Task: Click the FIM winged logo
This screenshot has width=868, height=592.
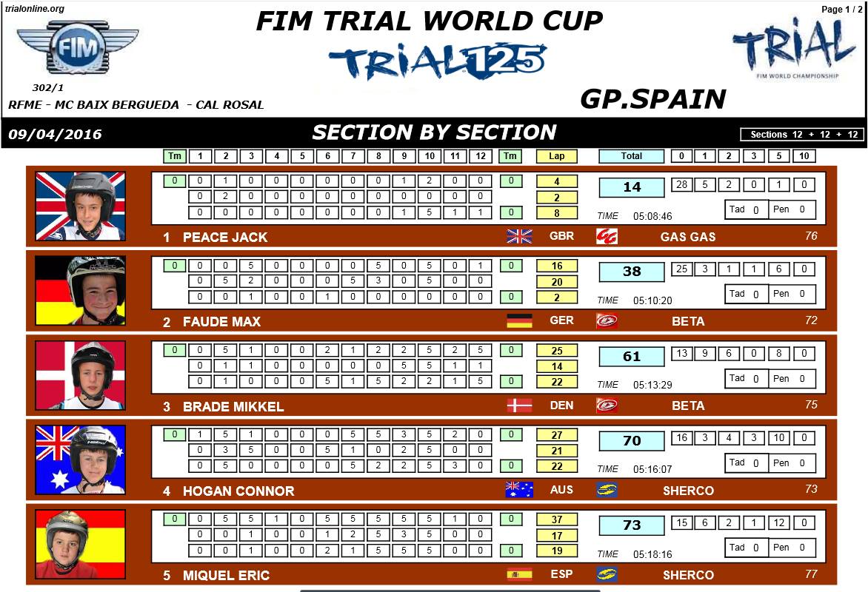Action: [77, 46]
